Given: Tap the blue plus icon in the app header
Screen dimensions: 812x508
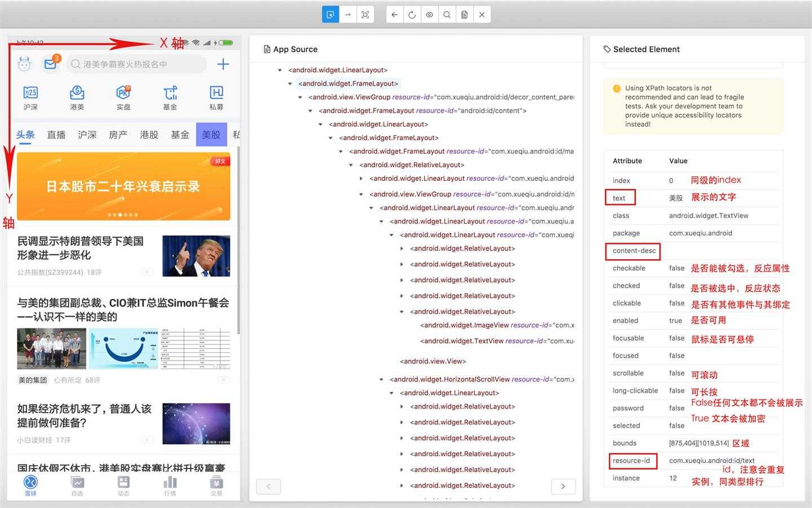Looking at the screenshot, I should click(x=223, y=64).
